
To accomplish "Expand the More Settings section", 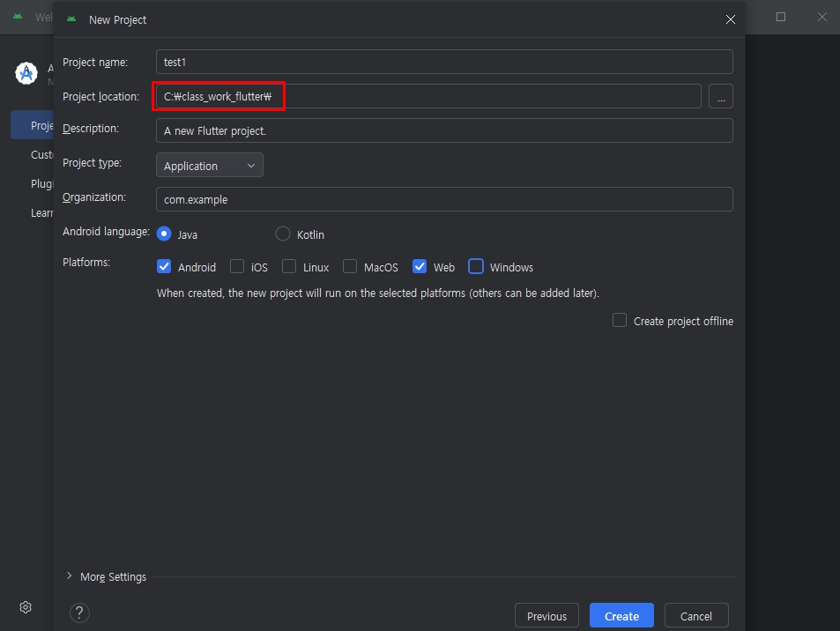I will coord(69,575).
